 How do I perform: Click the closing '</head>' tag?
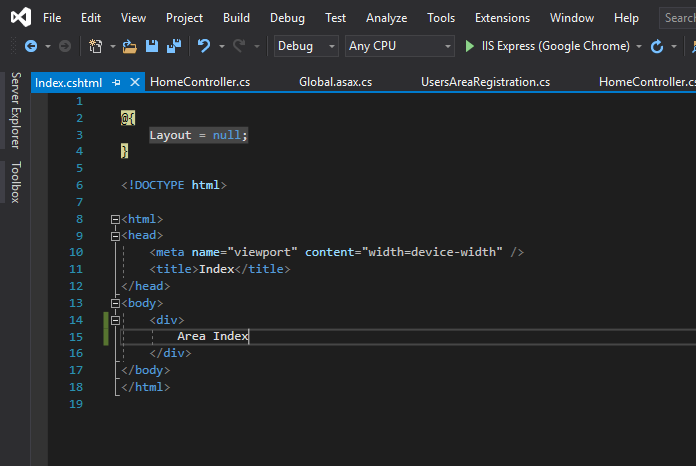pos(146,286)
